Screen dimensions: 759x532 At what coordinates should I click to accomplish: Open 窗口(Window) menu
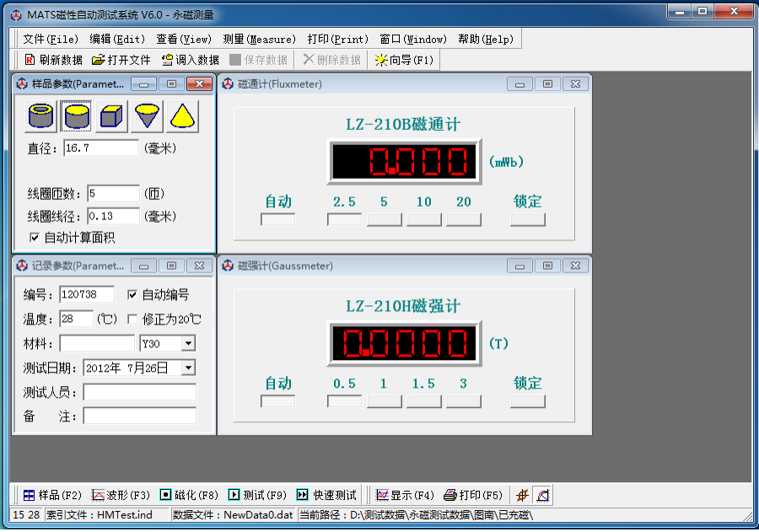413,40
